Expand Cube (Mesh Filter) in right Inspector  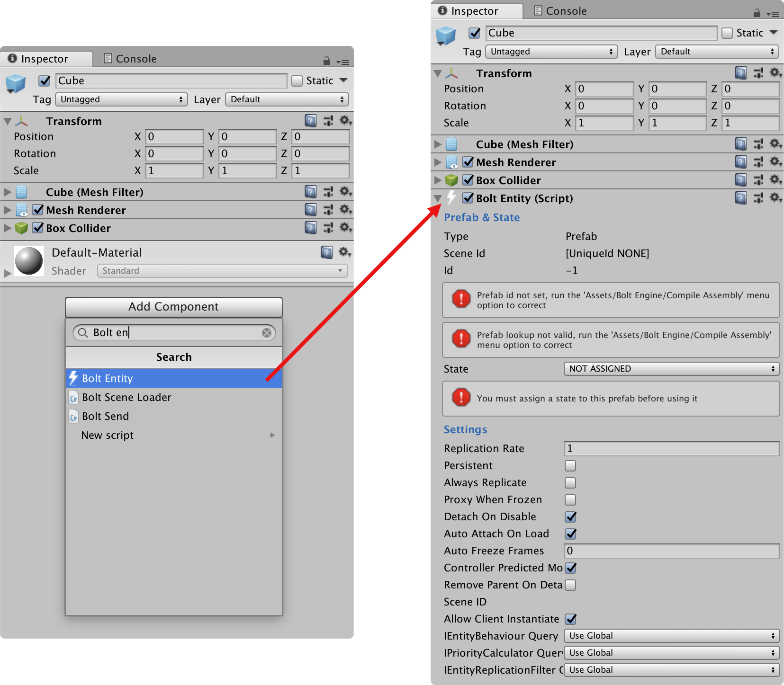point(438,144)
